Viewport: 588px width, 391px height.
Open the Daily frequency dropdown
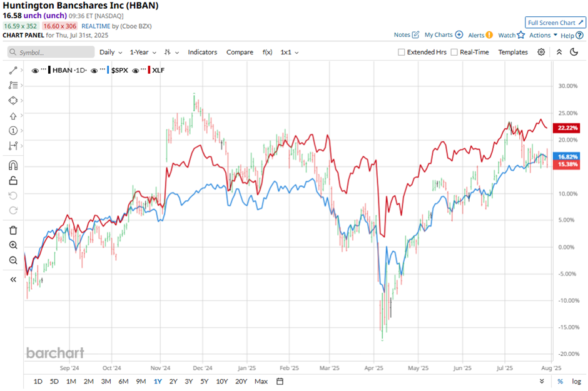[x=111, y=52]
